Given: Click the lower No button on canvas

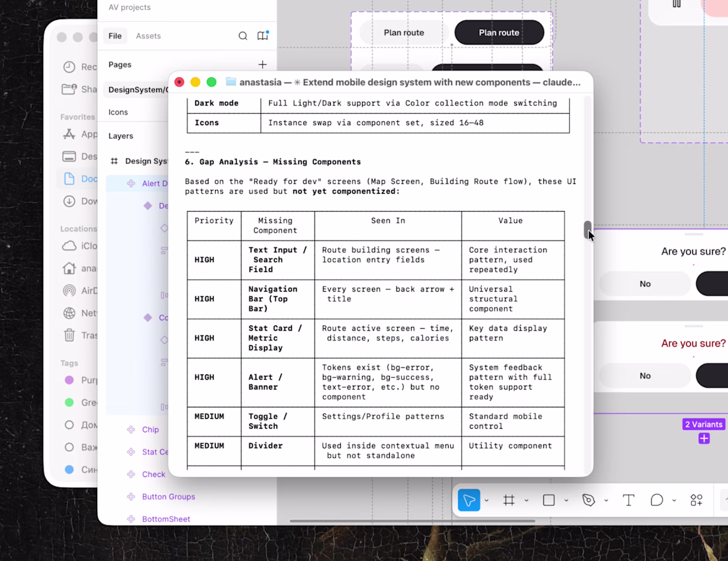Looking at the screenshot, I should point(645,375).
